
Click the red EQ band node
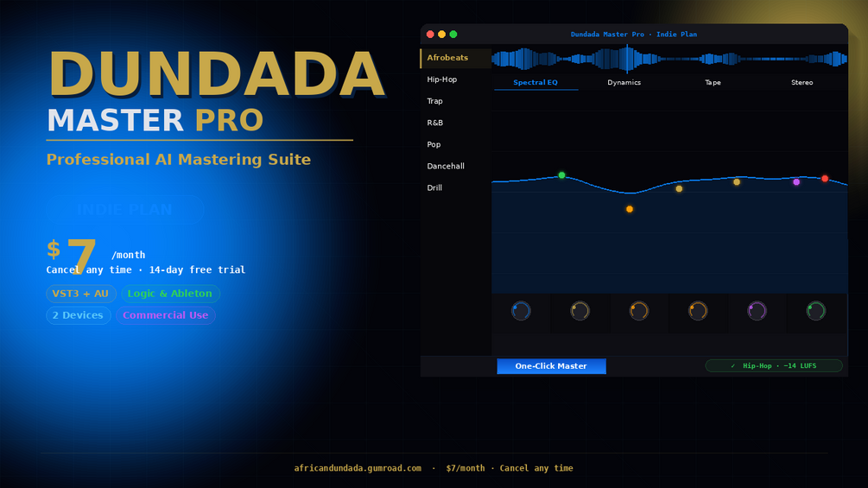[825, 179]
